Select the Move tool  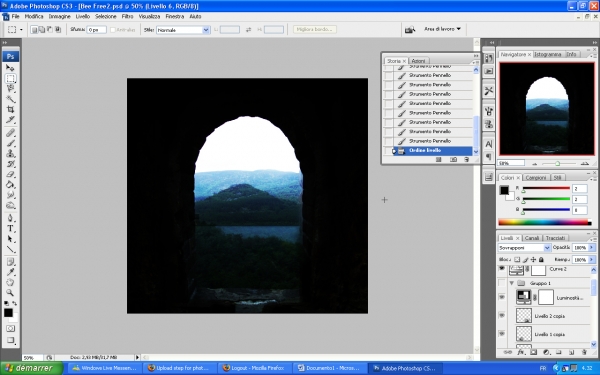(x=10, y=68)
